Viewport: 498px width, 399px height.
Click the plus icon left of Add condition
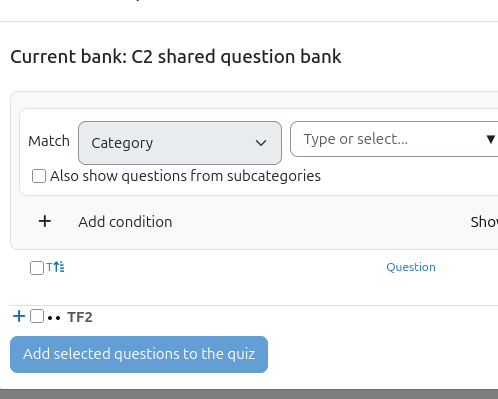click(45, 221)
